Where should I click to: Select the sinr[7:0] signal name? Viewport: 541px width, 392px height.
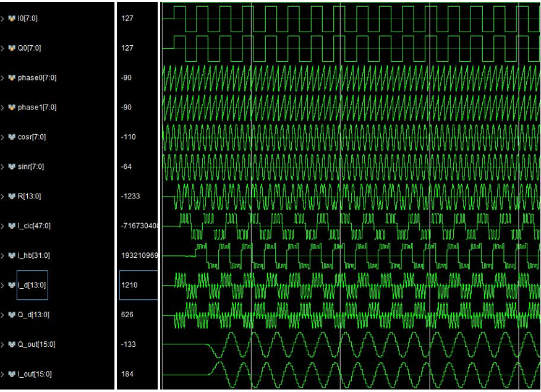31,167
